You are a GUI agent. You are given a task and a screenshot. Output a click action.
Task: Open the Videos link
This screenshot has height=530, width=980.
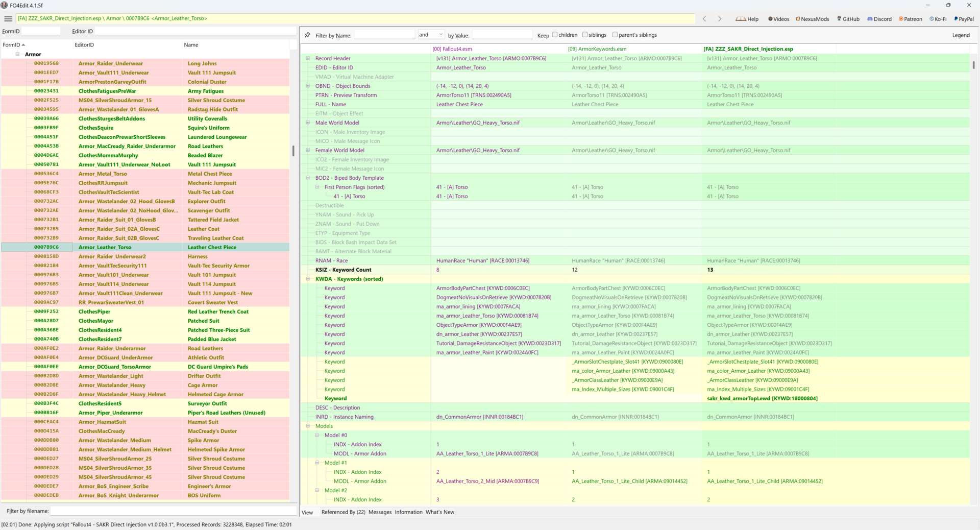coord(778,19)
